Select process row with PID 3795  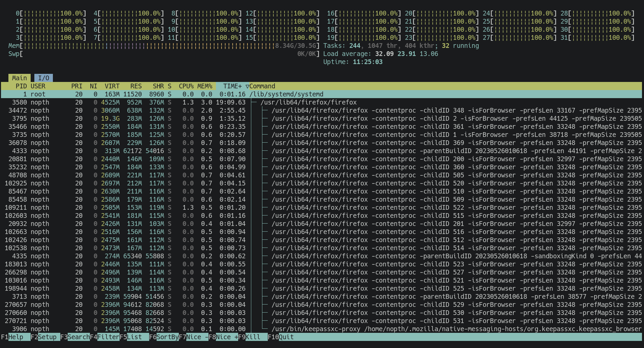(x=322, y=118)
